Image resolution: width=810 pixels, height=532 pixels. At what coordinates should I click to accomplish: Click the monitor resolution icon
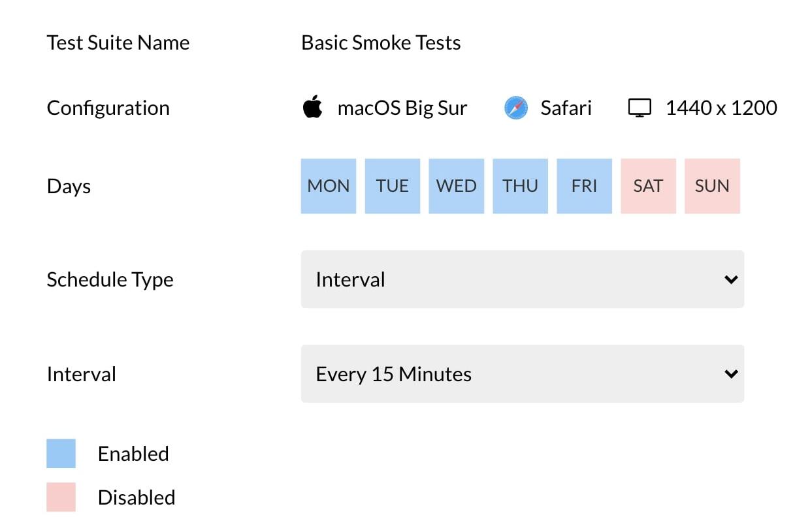640,108
